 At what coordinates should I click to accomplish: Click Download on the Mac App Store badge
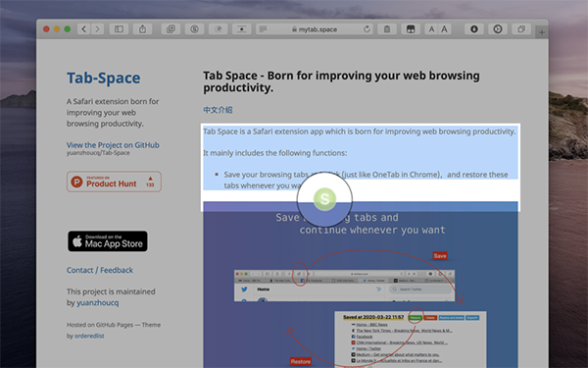pos(108,241)
